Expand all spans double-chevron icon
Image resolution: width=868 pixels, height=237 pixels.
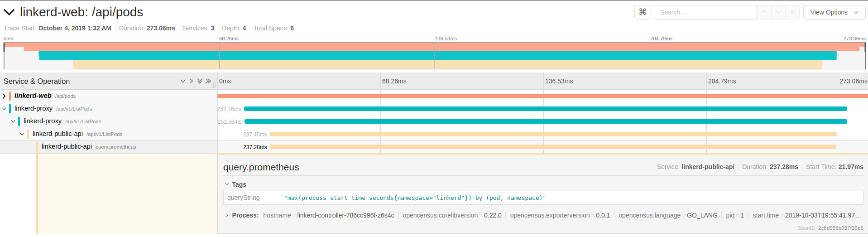coord(200,81)
